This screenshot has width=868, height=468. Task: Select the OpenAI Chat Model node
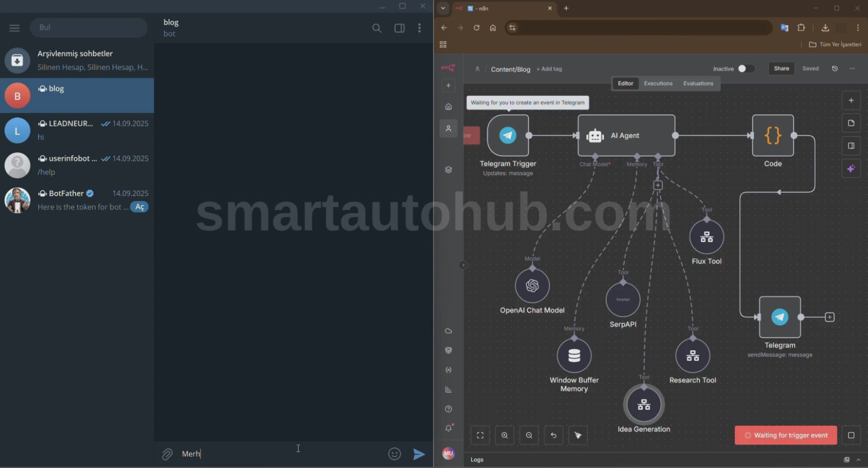click(x=532, y=286)
